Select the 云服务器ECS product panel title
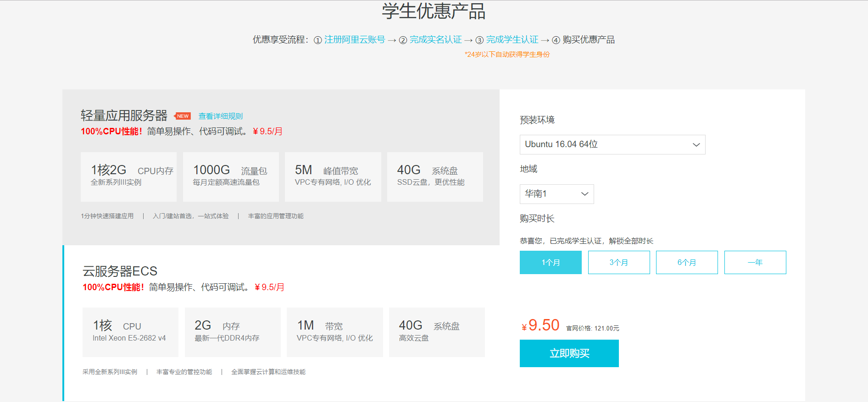Screen dimensions: 868x402 coord(120,271)
